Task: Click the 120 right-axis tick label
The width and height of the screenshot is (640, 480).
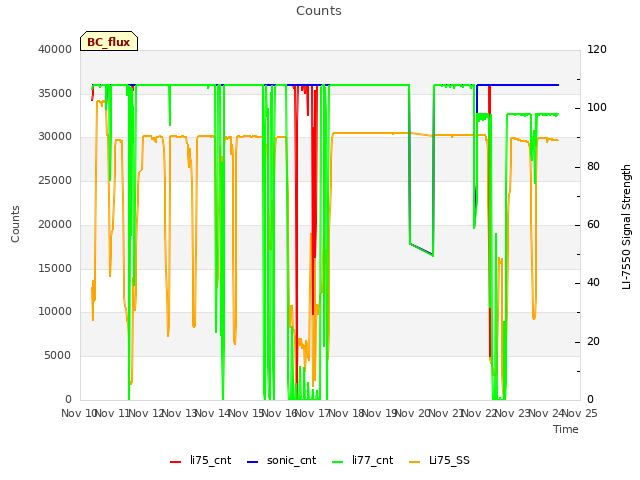Action: click(597, 49)
